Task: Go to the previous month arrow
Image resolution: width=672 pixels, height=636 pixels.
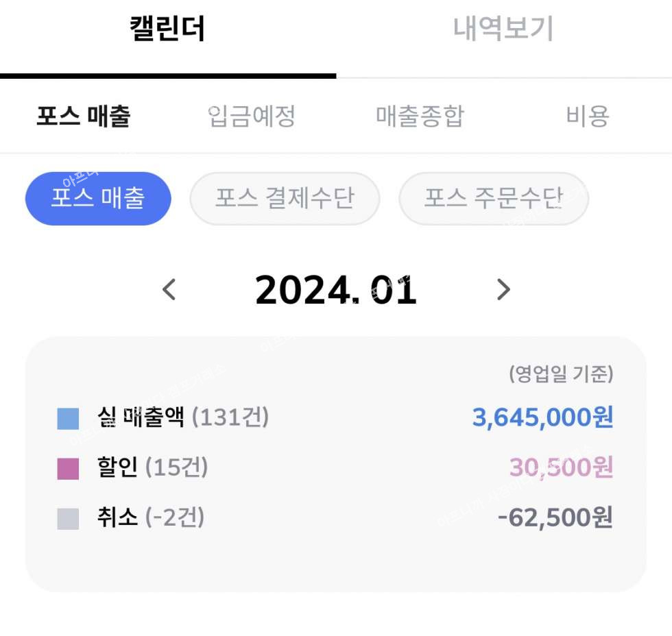Action: click(x=169, y=290)
